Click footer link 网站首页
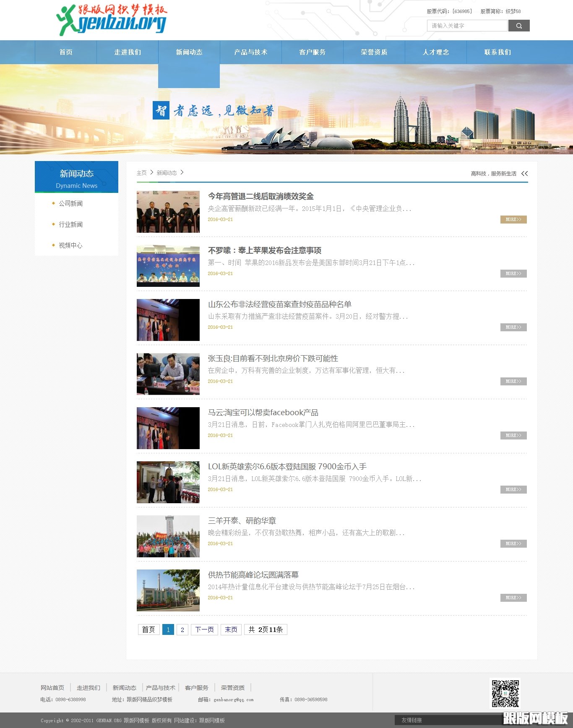This screenshot has width=573, height=728. tap(52, 688)
